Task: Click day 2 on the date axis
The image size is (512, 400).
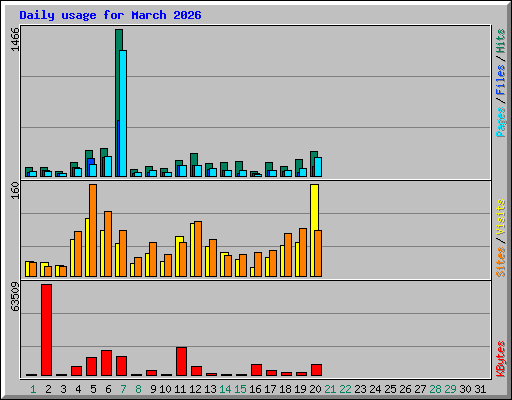Action: (x=48, y=389)
